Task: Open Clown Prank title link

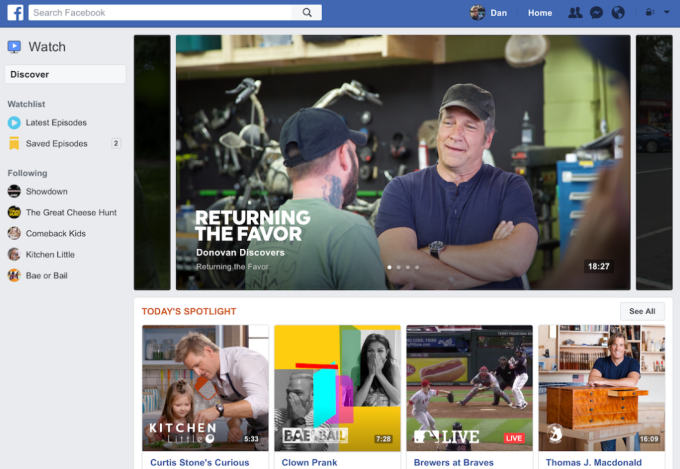Action: [310, 462]
